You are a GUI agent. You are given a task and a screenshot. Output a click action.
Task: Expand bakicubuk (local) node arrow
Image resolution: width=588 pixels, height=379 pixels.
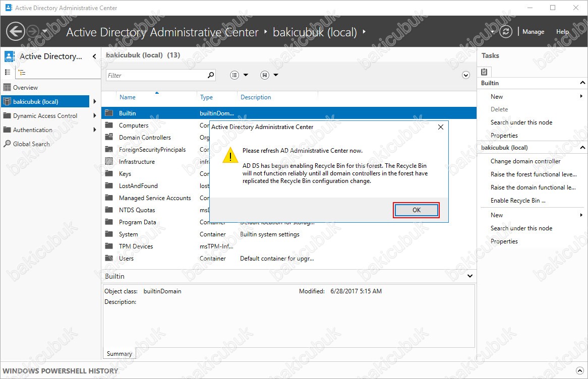pyautogui.click(x=94, y=102)
